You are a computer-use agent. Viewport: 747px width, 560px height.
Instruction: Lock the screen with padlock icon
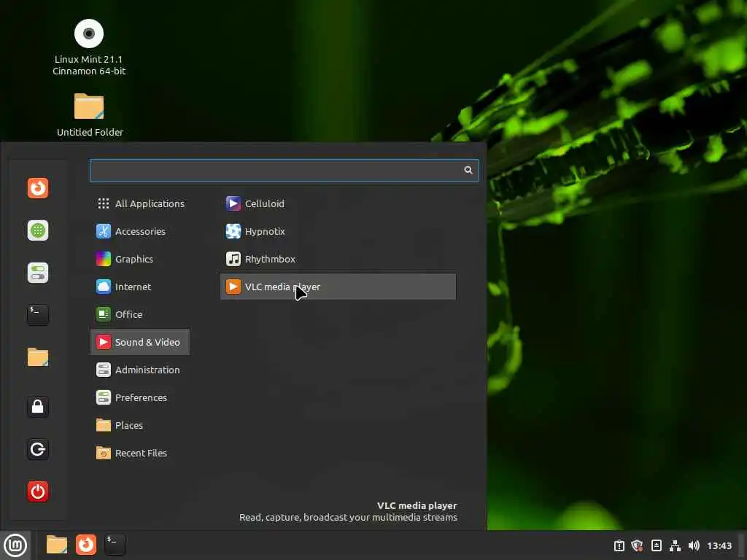pos(38,407)
